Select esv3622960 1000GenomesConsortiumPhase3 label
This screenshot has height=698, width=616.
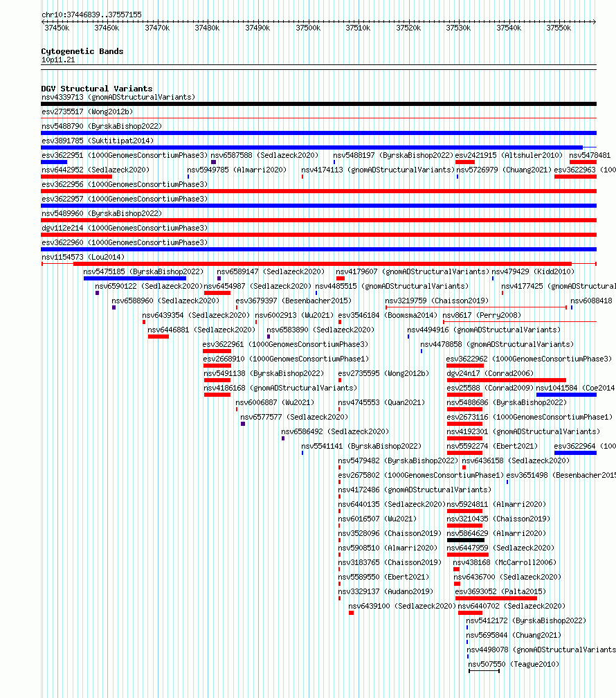pyautogui.click(x=125, y=242)
